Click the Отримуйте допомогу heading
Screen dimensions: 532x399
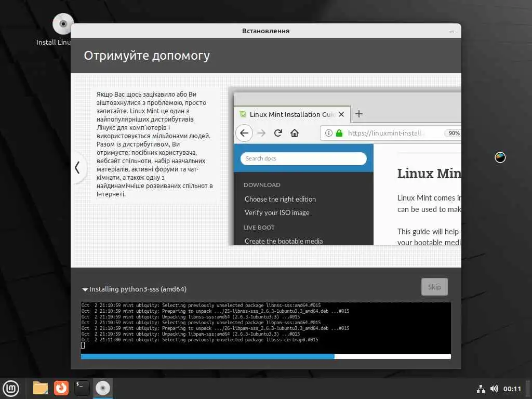click(147, 56)
